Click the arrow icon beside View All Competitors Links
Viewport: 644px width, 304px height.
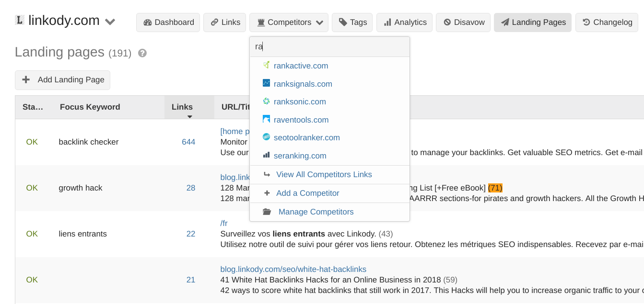point(267,174)
